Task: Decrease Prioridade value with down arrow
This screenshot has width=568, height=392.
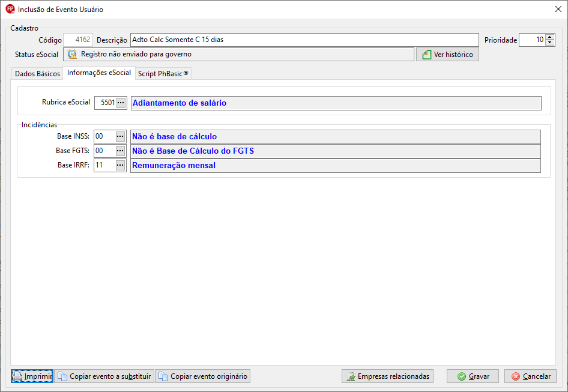Action: click(550, 43)
